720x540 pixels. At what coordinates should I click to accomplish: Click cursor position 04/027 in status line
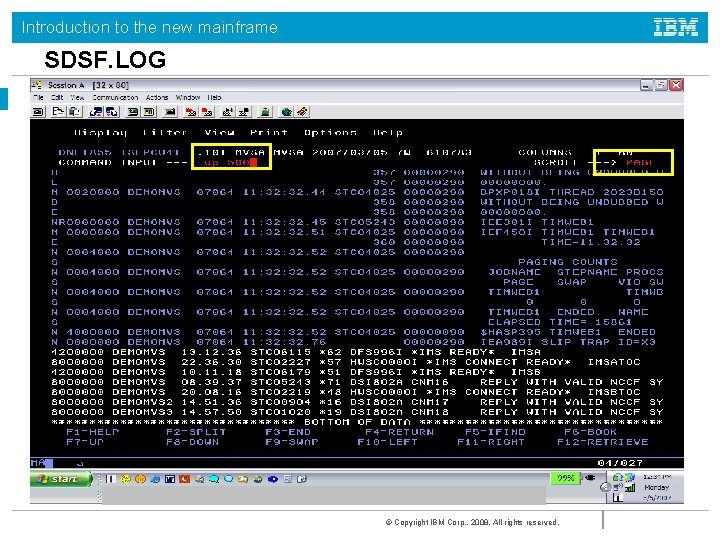point(620,463)
